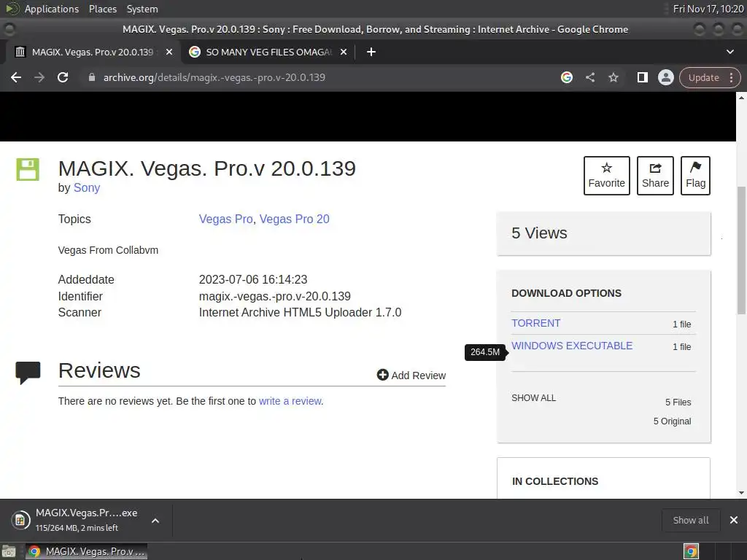Open the share-this-page icon in toolbar

[590, 77]
